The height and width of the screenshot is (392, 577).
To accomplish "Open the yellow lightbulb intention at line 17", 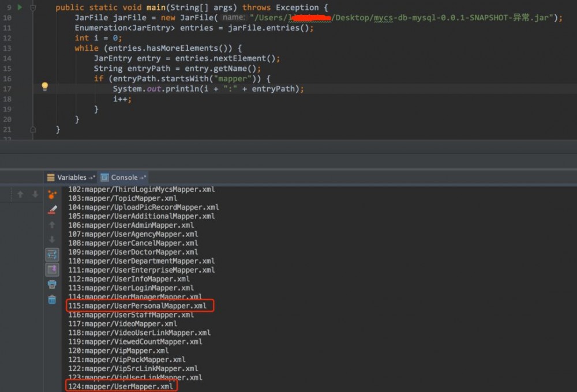I will [44, 86].
